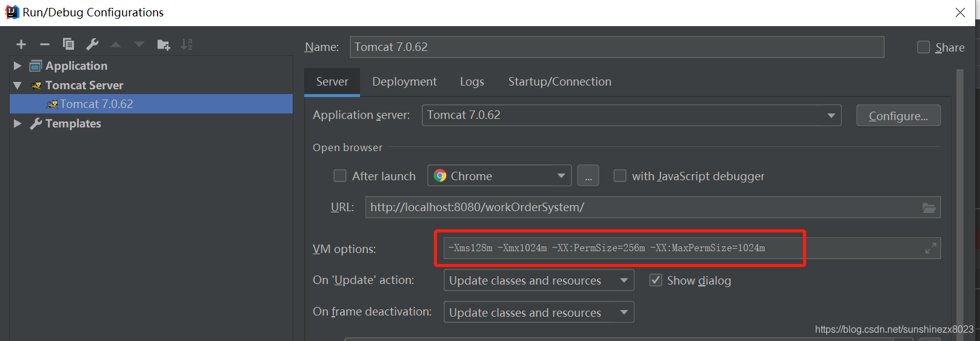Toggle the Share checkbox
The height and width of the screenshot is (341, 980).
click(x=924, y=47)
